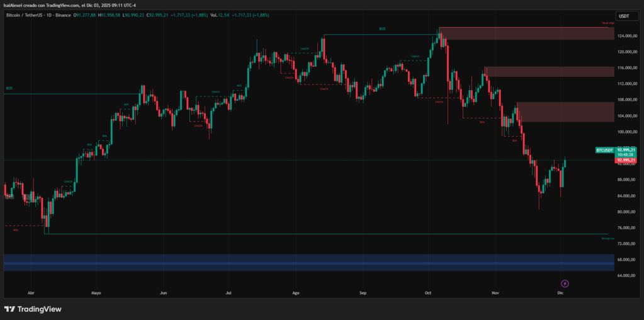The height and width of the screenshot is (320, 644).
Task: Click the Sep month label on time axis
Action: [x=363, y=294]
